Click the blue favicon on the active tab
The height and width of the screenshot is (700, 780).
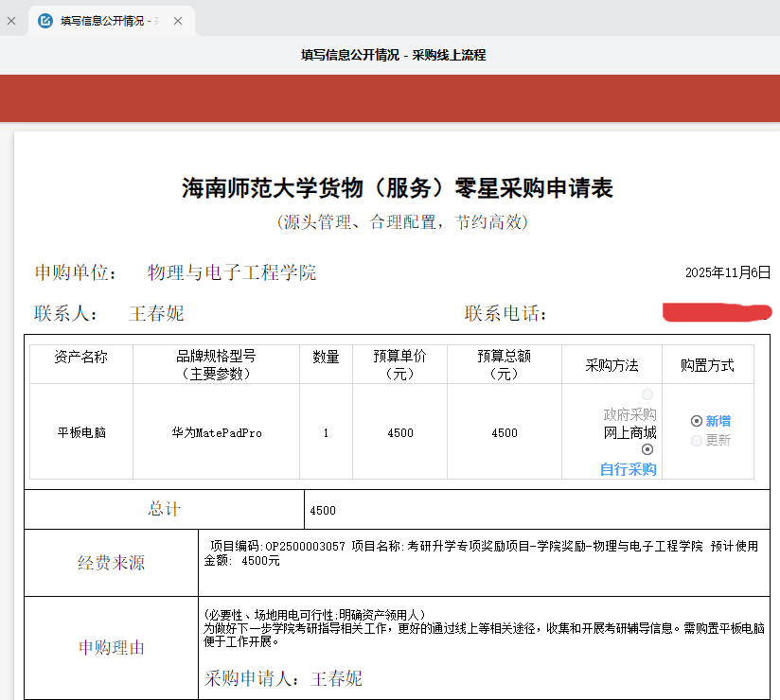(x=45, y=20)
